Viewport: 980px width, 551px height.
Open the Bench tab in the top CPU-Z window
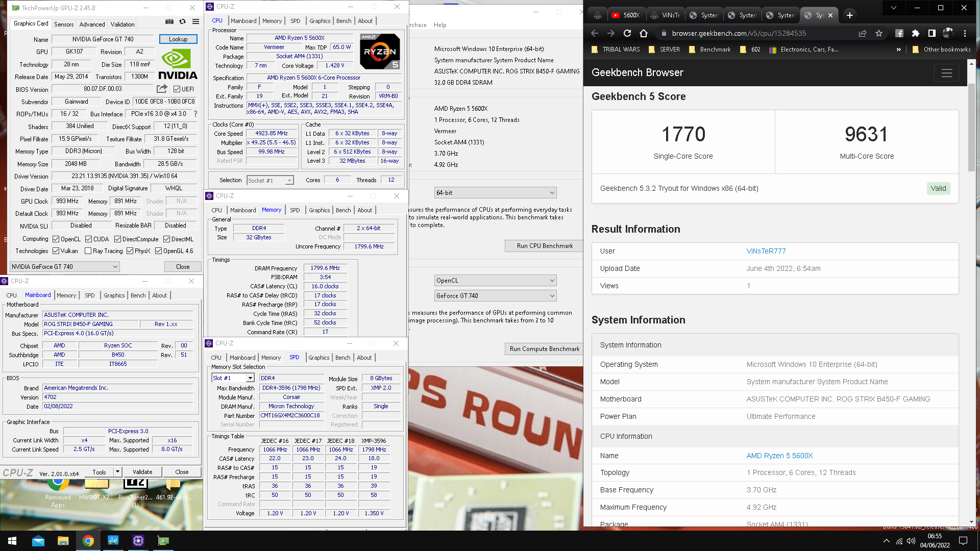(344, 21)
